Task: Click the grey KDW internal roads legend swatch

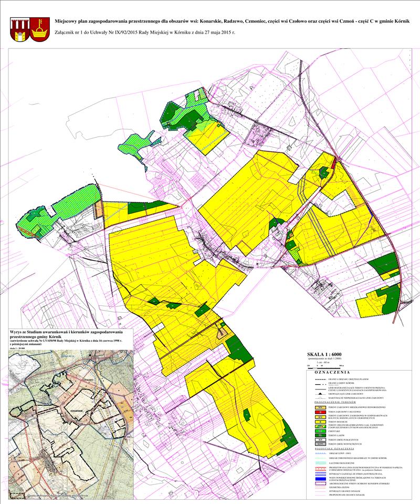Action: (320, 444)
